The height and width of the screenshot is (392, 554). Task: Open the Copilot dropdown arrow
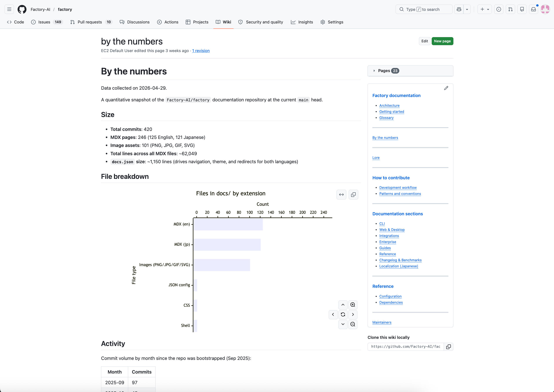[467, 9]
